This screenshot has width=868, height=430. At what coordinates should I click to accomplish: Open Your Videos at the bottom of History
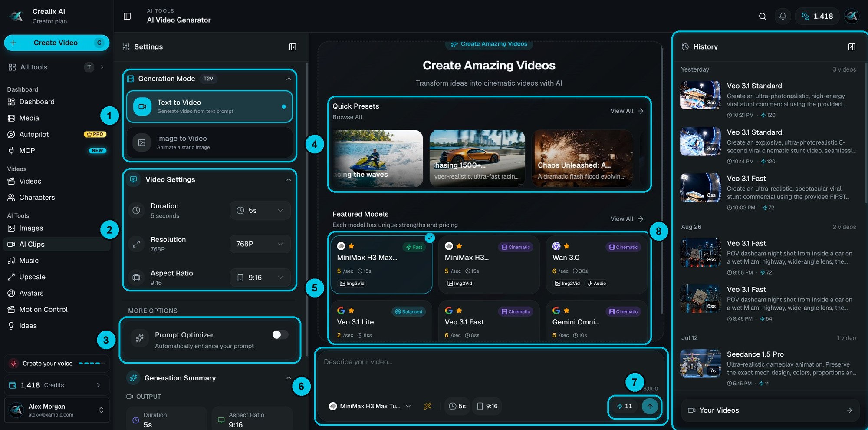770,410
